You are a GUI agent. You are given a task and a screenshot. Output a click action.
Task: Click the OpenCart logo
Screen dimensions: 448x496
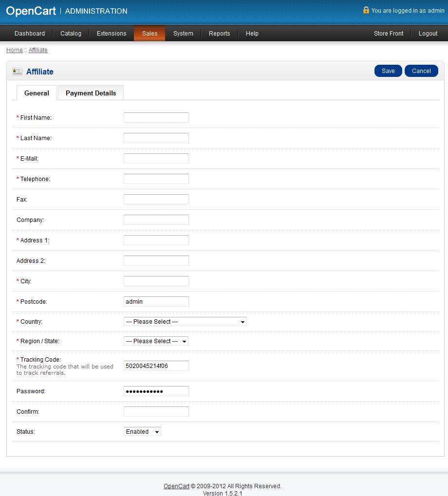(x=31, y=11)
